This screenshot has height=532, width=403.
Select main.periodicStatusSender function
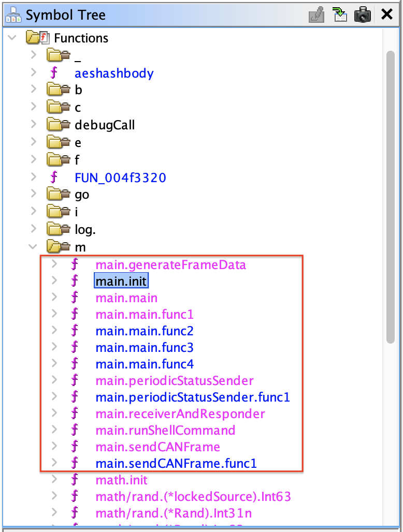coord(175,381)
